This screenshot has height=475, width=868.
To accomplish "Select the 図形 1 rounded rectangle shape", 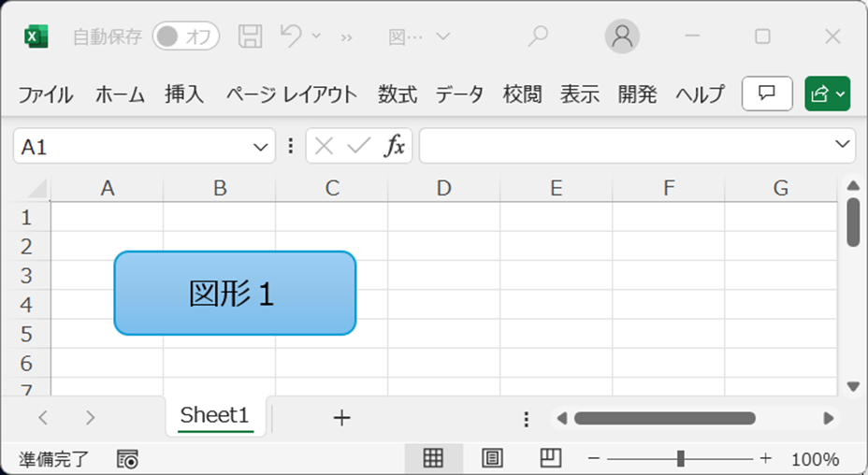I will click(x=235, y=293).
